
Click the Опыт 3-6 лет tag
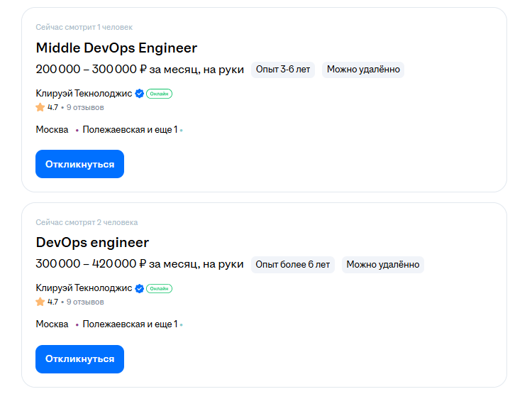point(283,70)
